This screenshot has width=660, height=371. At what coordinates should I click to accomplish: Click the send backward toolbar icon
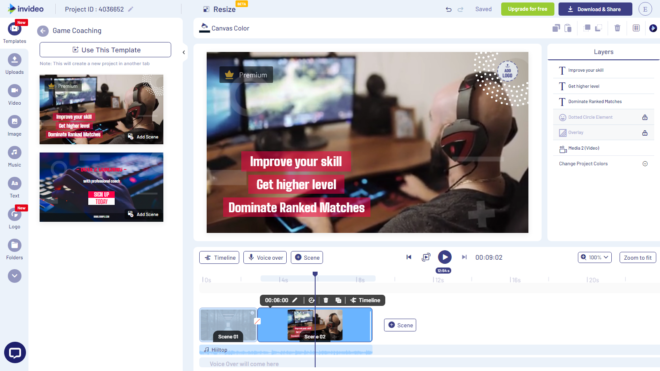598,28
